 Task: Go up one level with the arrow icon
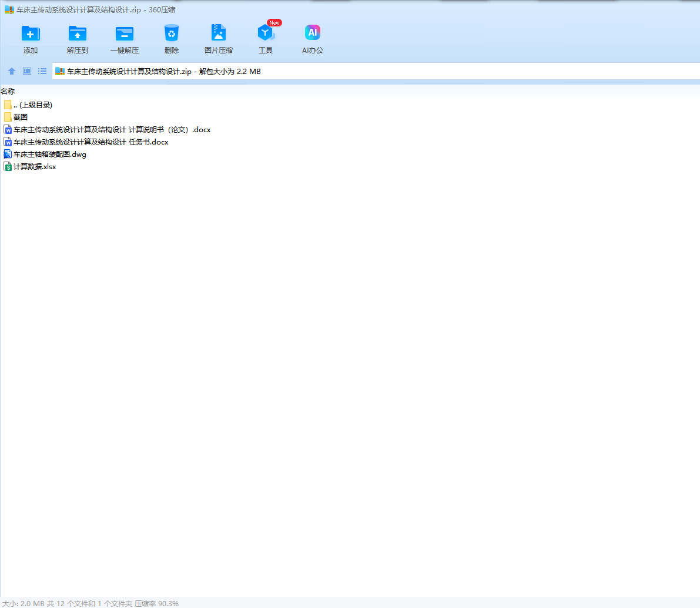pos(12,71)
